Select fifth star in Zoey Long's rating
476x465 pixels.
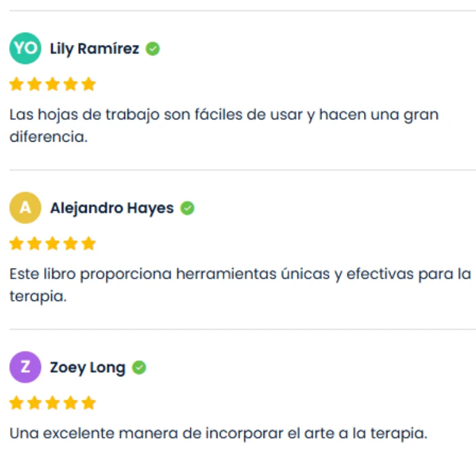[x=89, y=403]
